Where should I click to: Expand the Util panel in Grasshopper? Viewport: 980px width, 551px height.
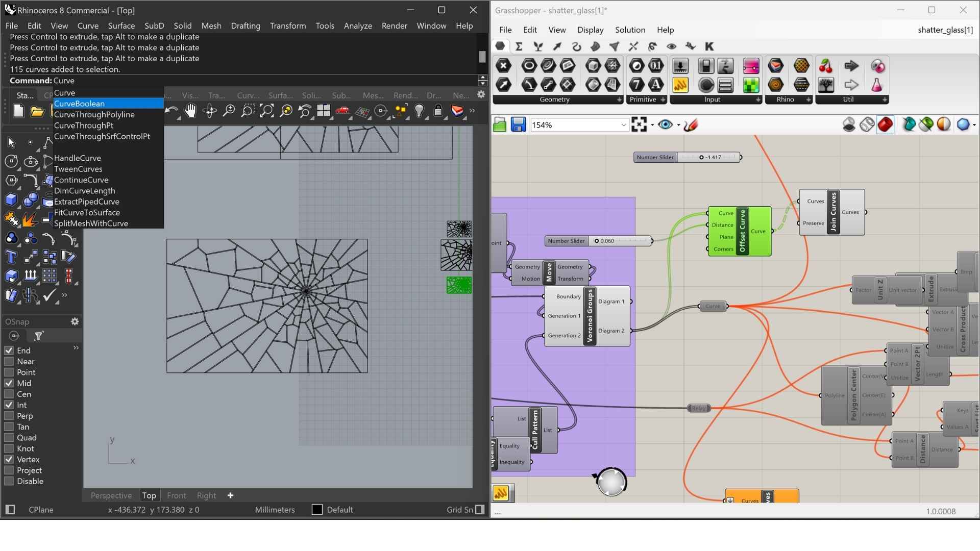[885, 100]
